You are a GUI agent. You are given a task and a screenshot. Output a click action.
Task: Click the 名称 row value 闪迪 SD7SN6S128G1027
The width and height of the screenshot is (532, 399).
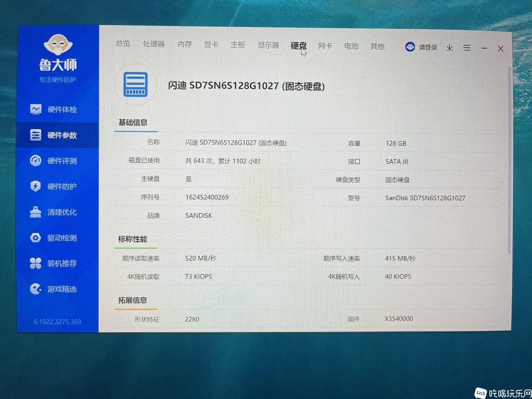tap(236, 143)
